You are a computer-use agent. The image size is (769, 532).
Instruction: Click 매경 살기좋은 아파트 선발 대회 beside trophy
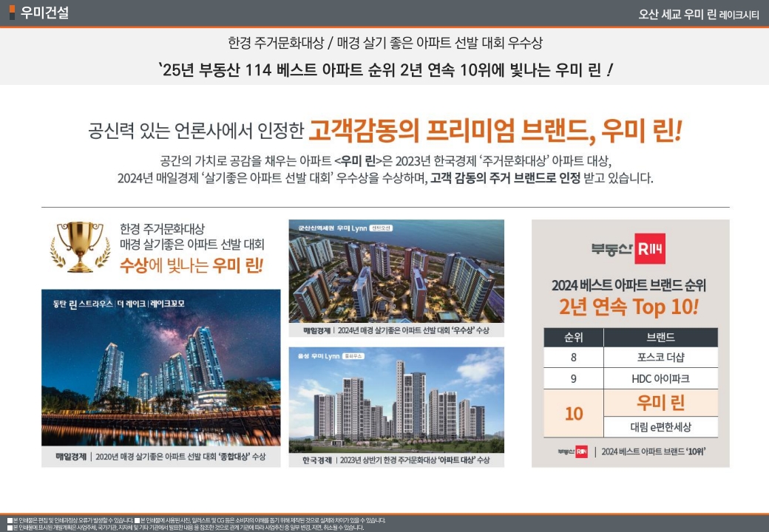tap(192, 244)
